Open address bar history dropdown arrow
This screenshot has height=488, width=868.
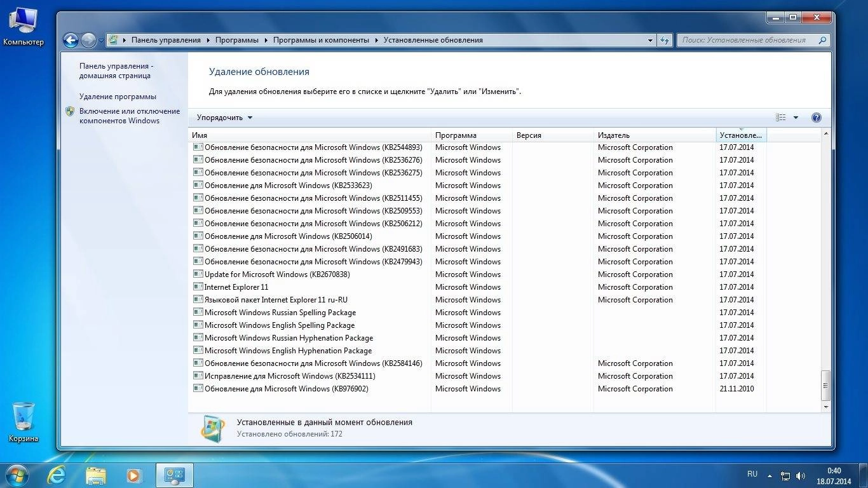coord(650,40)
